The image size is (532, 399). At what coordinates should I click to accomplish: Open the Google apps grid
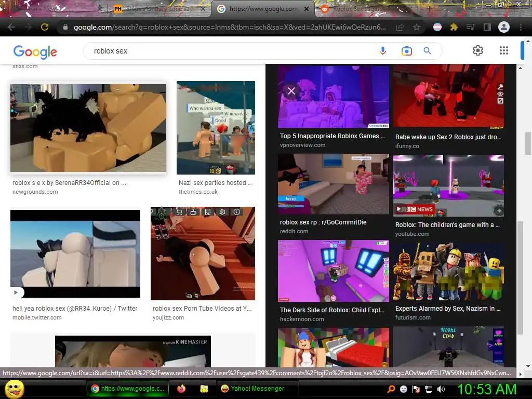(x=504, y=50)
